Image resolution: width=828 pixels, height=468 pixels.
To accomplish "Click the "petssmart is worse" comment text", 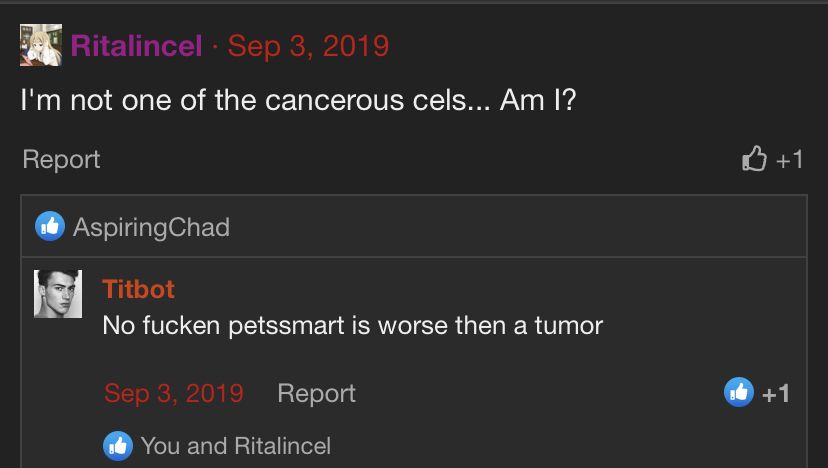I will 352,326.
